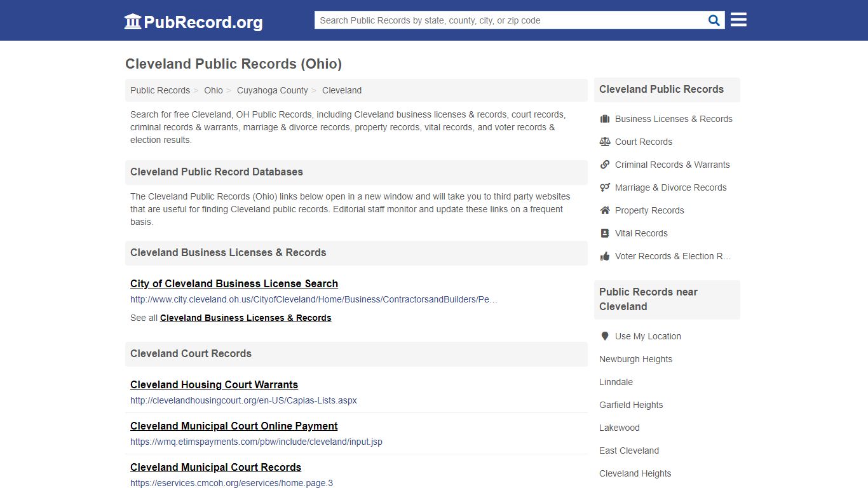Viewport: 868px width, 488px height.
Task: Open Criminal Records & Warrants sidebar item
Action: click(x=672, y=165)
